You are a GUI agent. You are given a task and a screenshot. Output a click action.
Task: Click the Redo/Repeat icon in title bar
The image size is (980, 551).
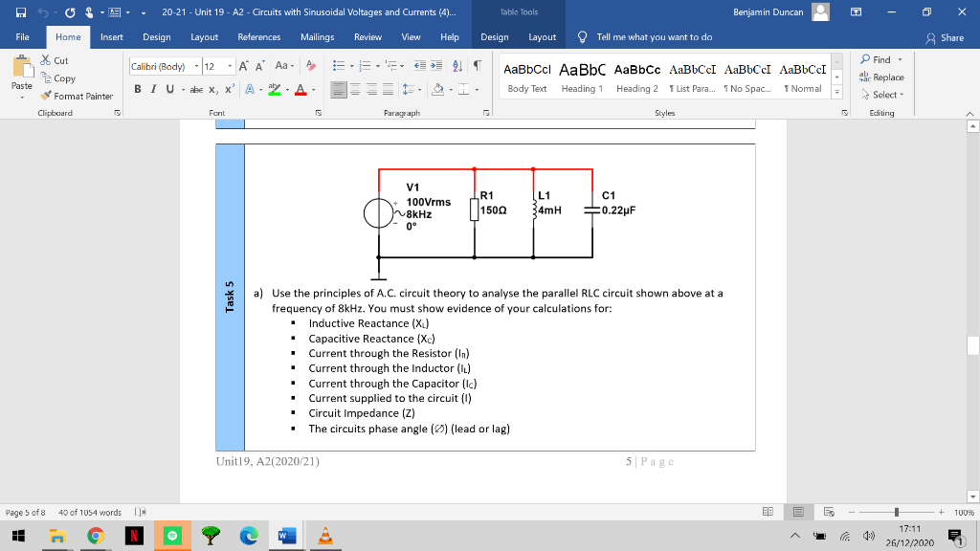[x=69, y=12]
